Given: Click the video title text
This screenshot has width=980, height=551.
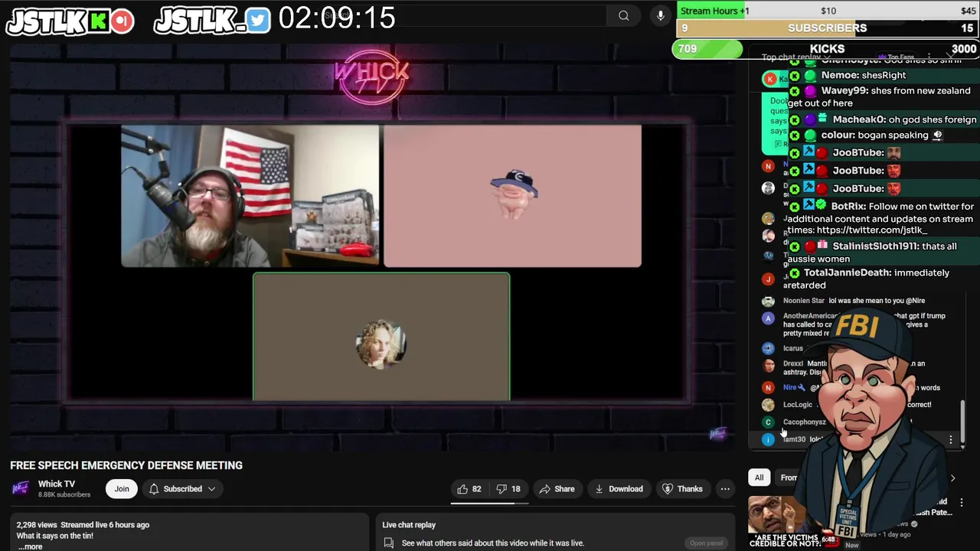Looking at the screenshot, I should tap(126, 465).
